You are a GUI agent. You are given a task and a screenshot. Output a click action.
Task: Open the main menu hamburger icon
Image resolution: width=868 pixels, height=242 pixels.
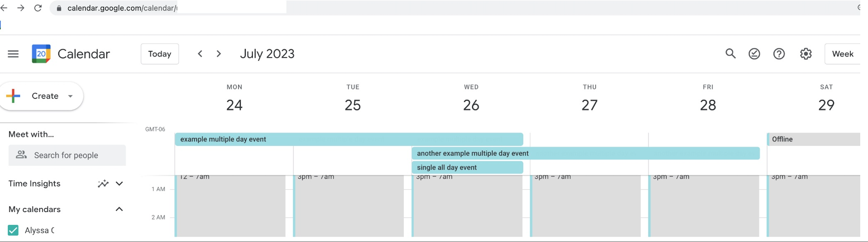pos(13,54)
